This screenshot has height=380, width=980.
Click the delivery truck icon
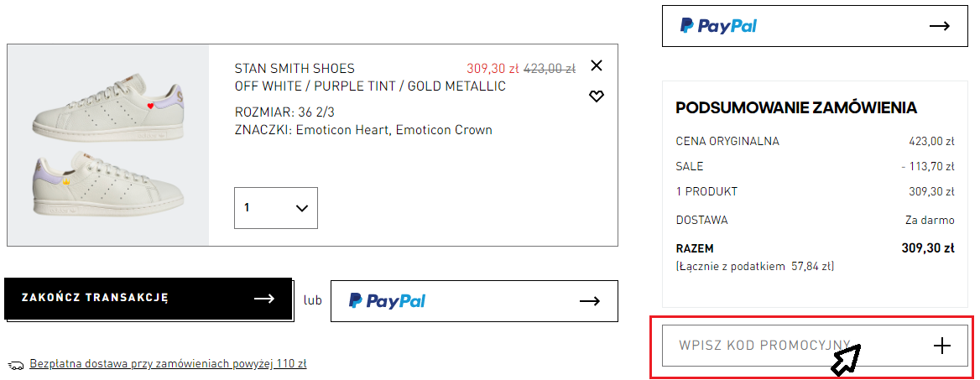16,365
